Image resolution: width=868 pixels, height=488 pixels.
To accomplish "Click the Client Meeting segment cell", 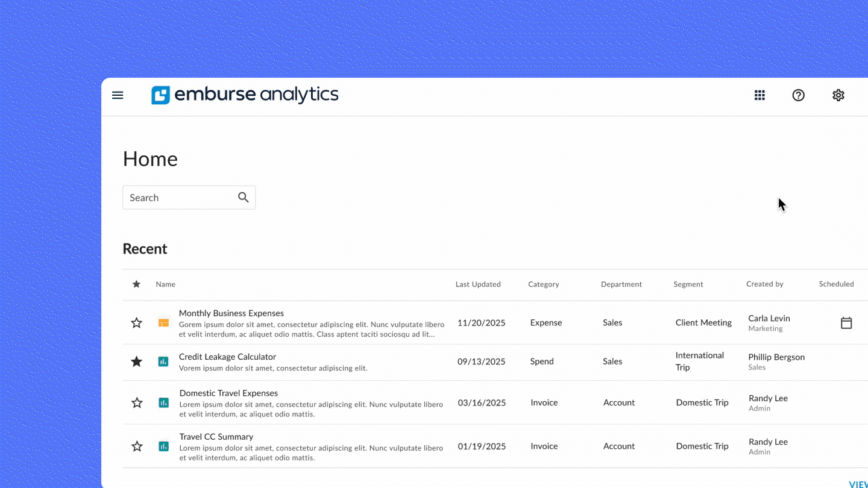I will pos(703,323).
